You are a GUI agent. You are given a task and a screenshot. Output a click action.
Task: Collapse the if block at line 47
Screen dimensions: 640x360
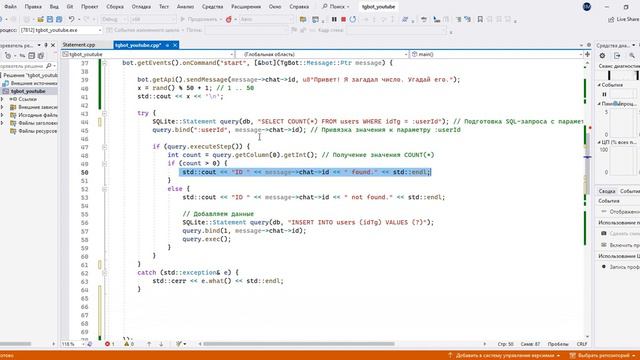point(104,147)
